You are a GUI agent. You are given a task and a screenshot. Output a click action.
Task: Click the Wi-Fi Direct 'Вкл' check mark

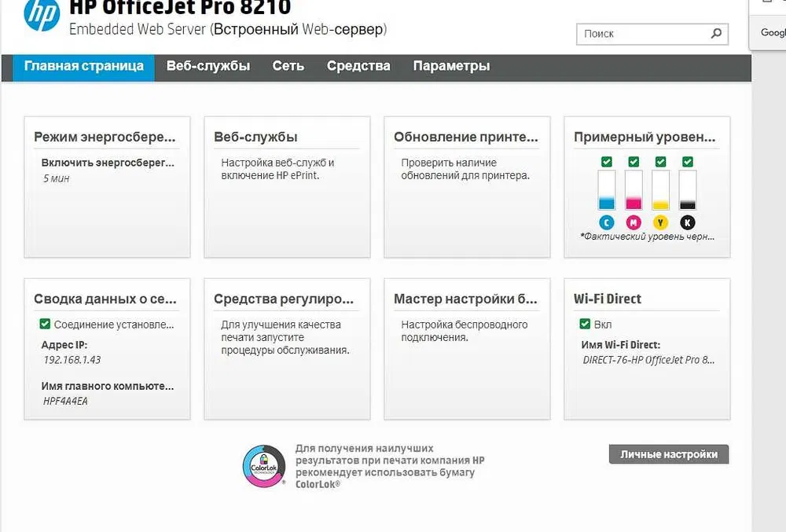tap(585, 324)
